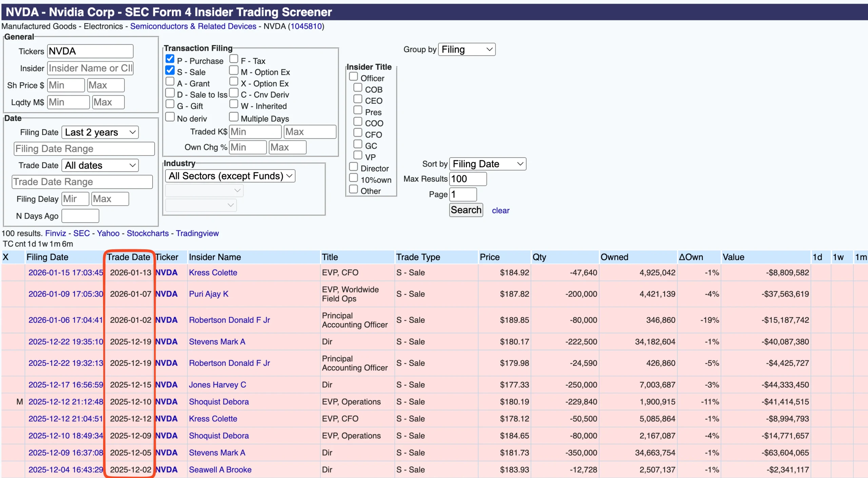Open the Filing Date Last 2 years dropdown
This screenshot has height=478, width=868.
(x=99, y=132)
